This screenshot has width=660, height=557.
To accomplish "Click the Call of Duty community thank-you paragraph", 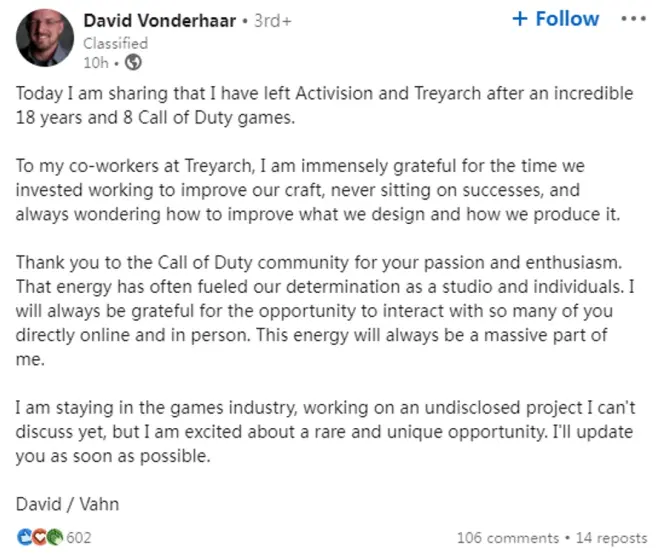I will pyautogui.click(x=325, y=311).
